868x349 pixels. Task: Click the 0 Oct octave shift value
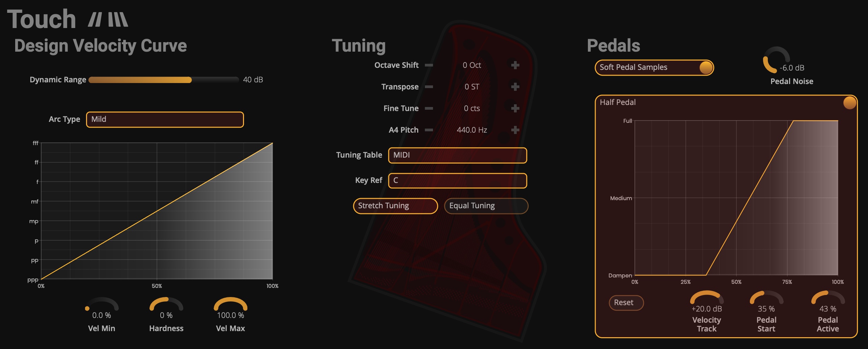(x=472, y=65)
